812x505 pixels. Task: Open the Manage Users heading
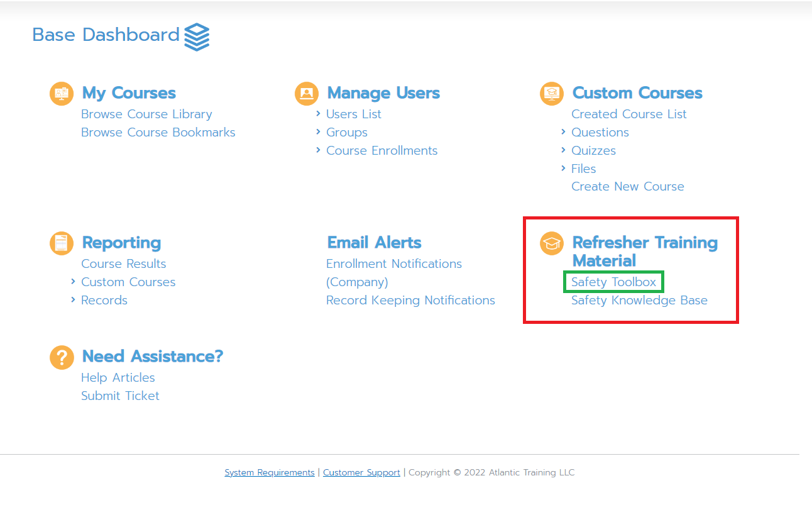(x=383, y=93)
